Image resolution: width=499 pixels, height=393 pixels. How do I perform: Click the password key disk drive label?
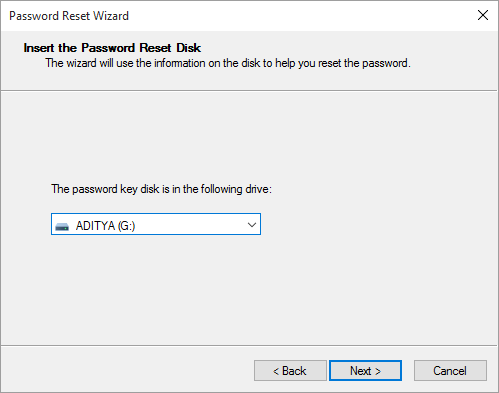tap(161, 189)
